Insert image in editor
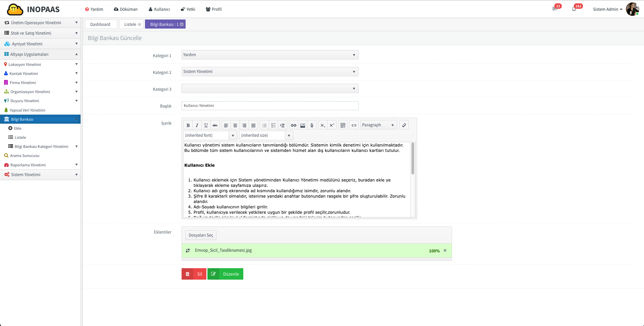 tap(303, 125)
